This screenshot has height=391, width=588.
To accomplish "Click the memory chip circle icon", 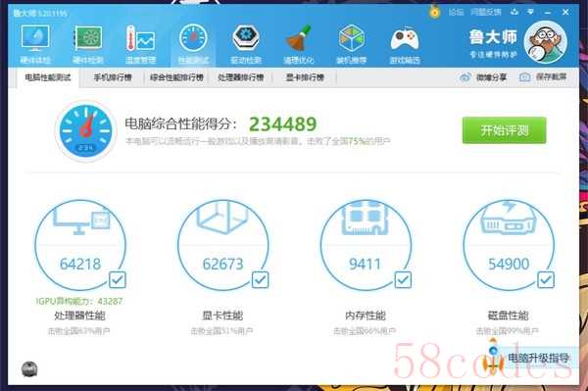I will point(366,245).
